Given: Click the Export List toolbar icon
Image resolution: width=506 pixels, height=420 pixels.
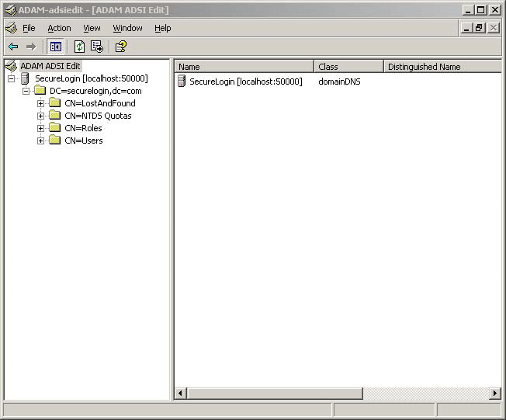Looking at the screenshot, I should pyautogui.click(x=97, y=47).
